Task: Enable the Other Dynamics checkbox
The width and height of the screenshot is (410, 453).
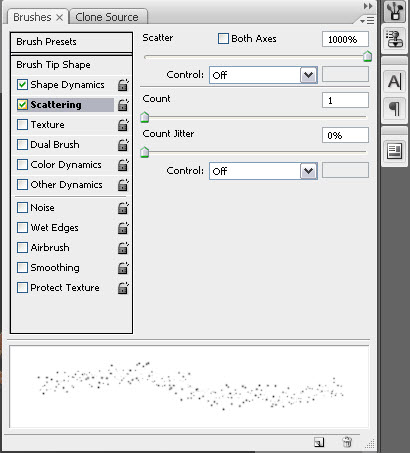Action: coord(22,185)
